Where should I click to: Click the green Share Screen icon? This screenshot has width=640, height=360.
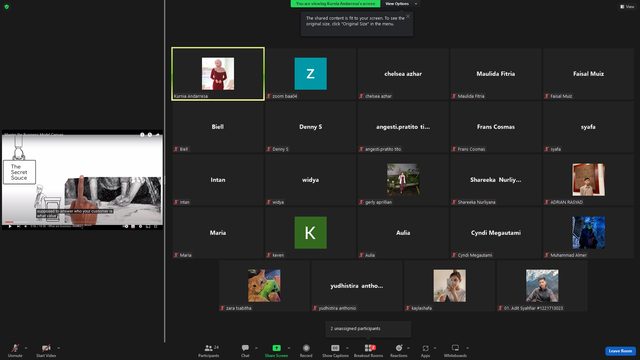276,348
